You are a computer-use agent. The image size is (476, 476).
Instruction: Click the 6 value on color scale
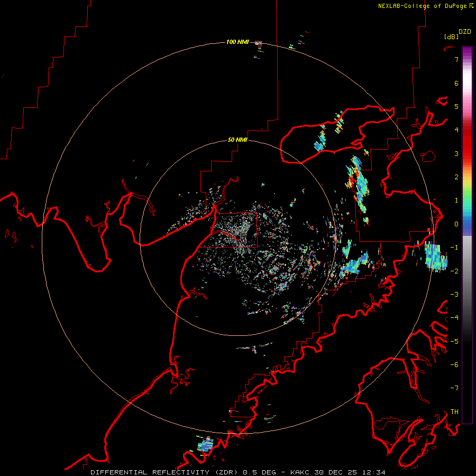click(456, 83)
